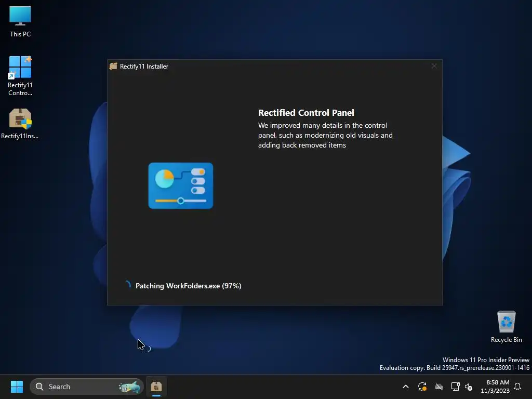The height and width of the screenshot is (399, 532).
Task: Select the Recycle Bin icon
Action: tap(506, 327)
